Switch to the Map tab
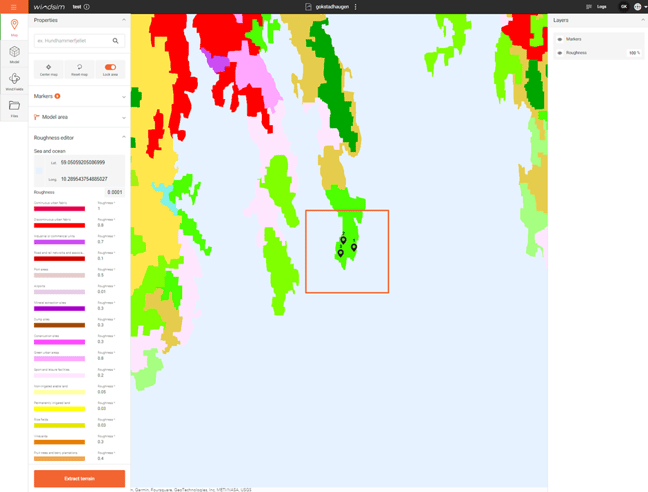Screen dimensions: 648x492 point(14,27)
